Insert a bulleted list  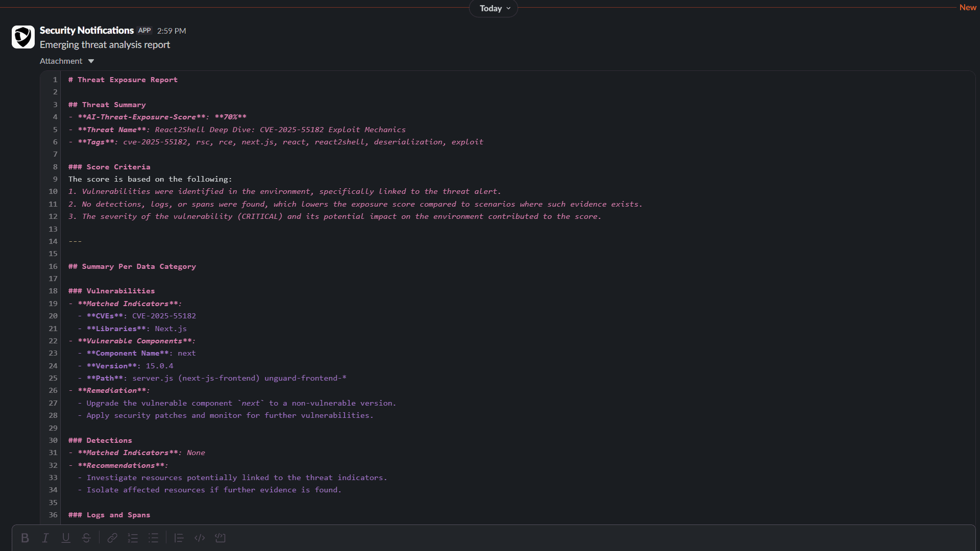coord(153,538)
